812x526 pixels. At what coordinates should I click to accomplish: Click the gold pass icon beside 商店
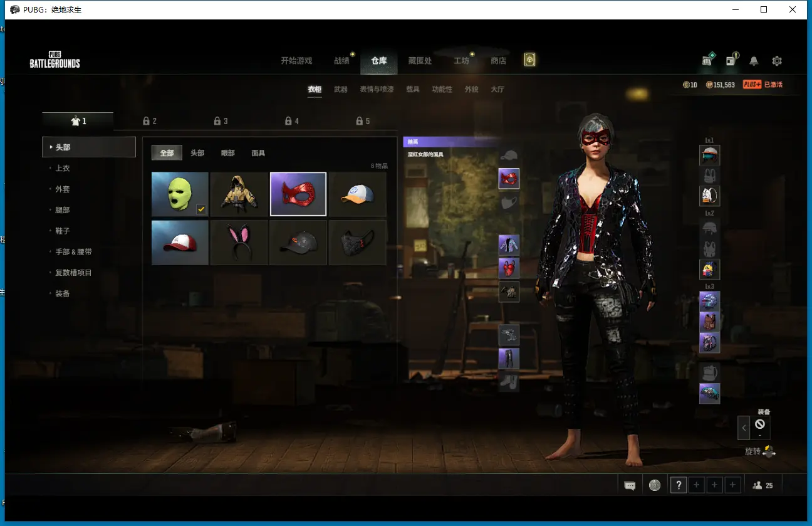click(x=530, y=60)
